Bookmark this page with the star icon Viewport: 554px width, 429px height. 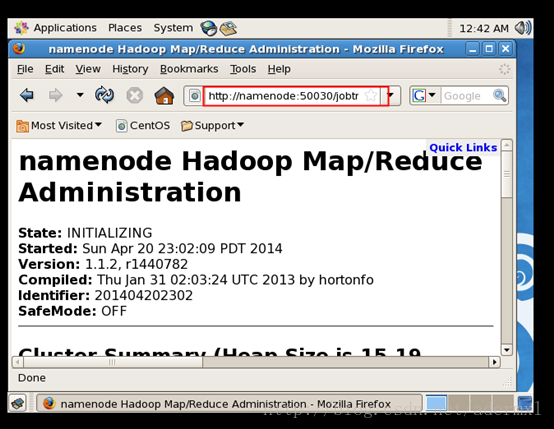click(x=371, y=95)
